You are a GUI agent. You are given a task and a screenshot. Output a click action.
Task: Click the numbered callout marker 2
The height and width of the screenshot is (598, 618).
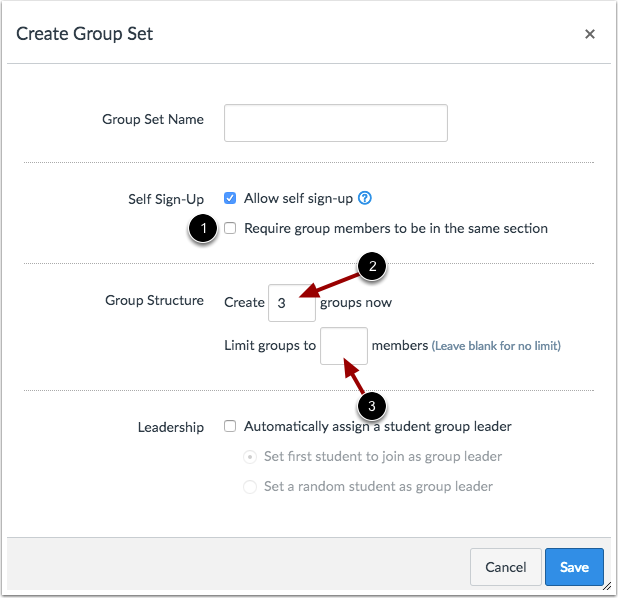point(372,266)
